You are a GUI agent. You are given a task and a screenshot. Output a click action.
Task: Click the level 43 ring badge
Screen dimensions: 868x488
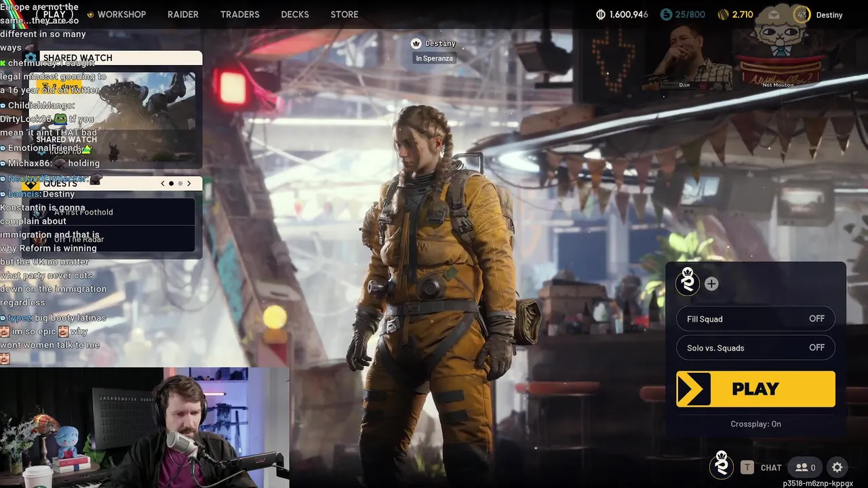(x=802, y=14)
